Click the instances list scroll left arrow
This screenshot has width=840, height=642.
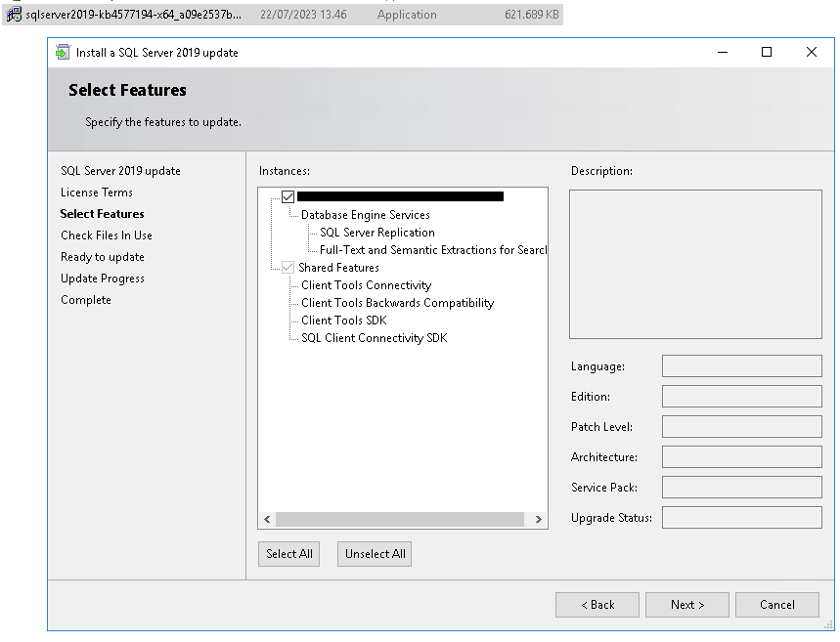pyautogui.click(x=267, y=519)
